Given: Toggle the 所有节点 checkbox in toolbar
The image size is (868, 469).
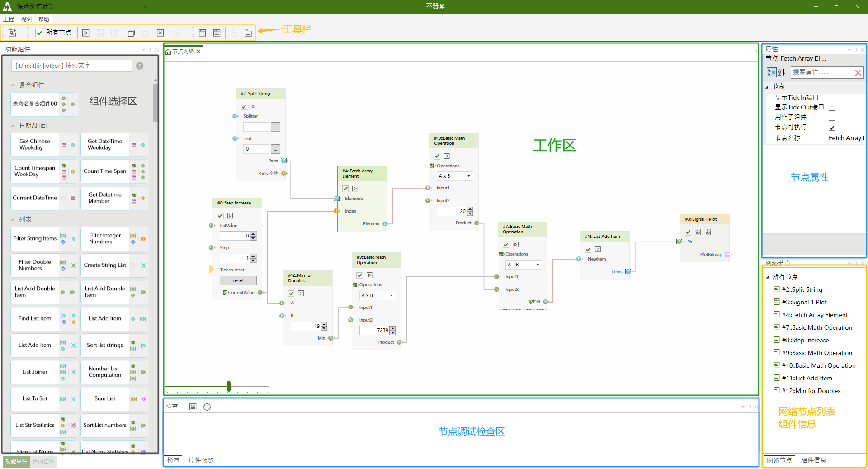Looking at the screenshot, I should point(40,33).
